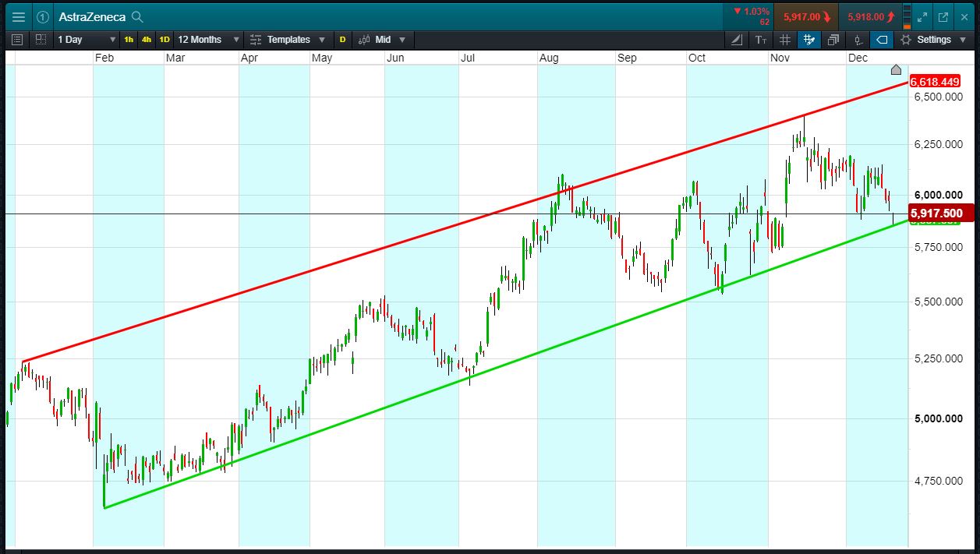Viewport: 980px width, 554px height.
Task: Select the 4h quick interval
Action: click(147, 39)
